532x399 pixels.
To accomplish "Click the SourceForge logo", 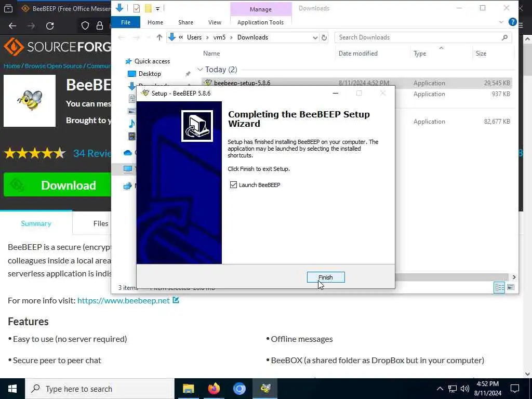I will coord(57,46).
